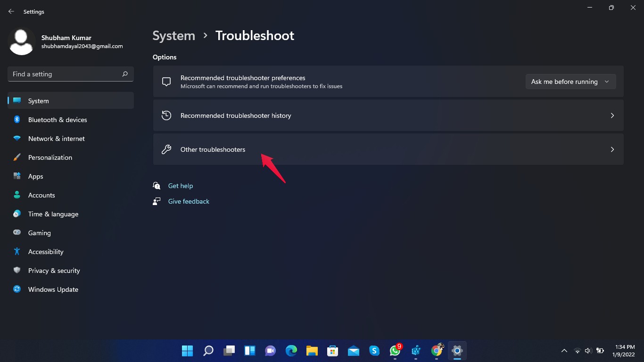Show hidden system tray icons
644x362 pixels.
(x=564, y=351)
